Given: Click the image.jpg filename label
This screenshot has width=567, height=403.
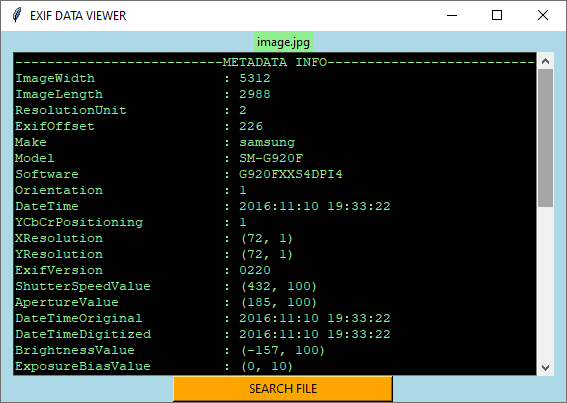Looking at the screenshot, I should point(283,42).
